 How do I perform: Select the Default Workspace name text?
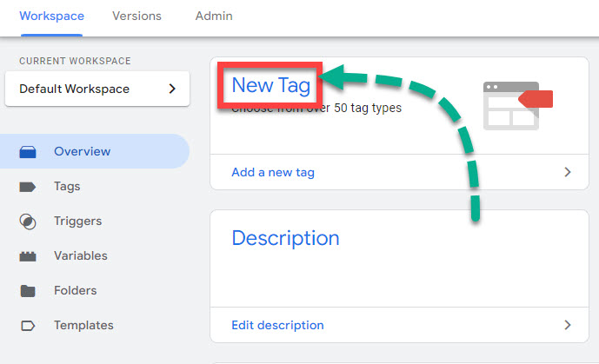pos(74,89)
